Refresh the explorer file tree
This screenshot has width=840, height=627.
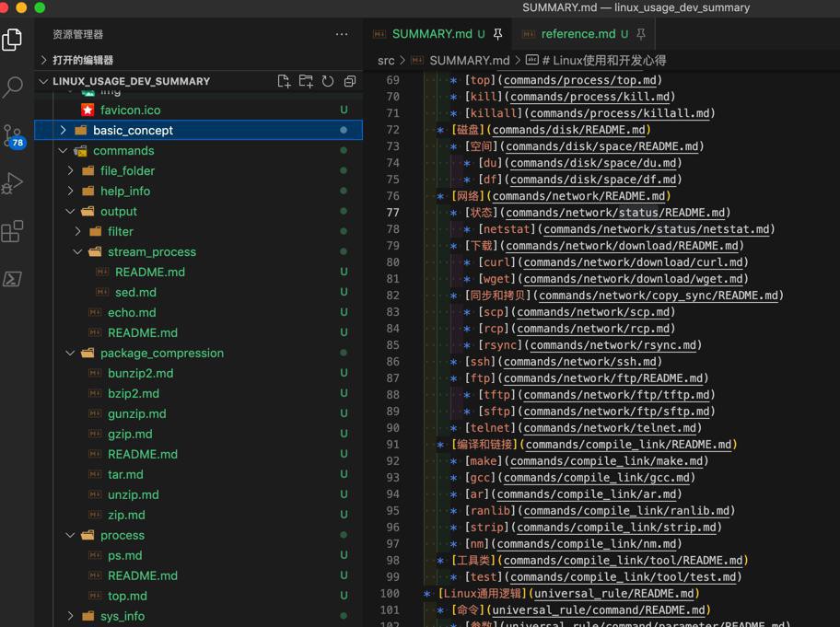[328, 81]
